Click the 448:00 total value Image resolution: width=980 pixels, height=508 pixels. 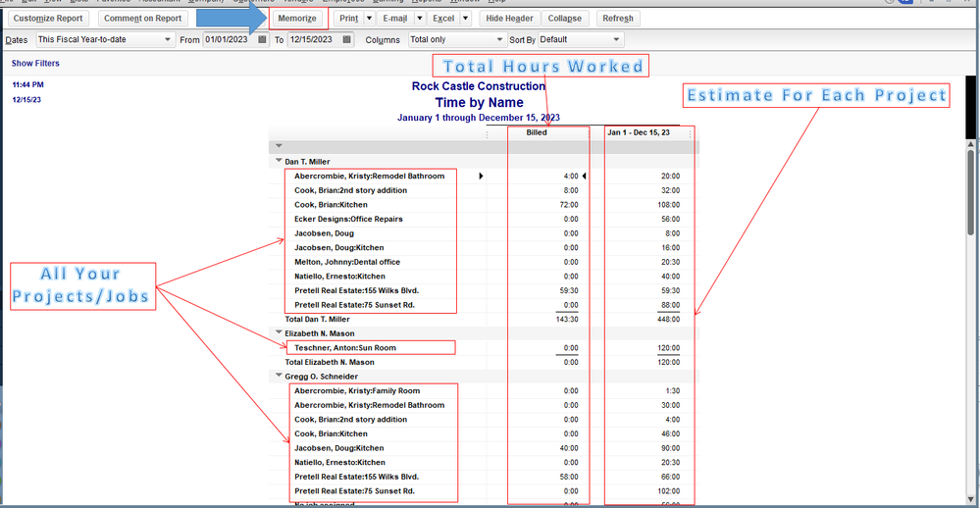tap(668, 319)
